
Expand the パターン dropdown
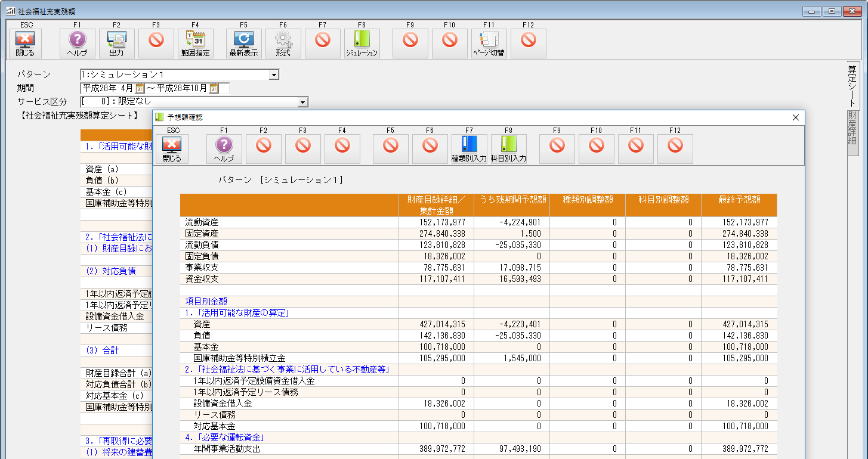[274, 75]
